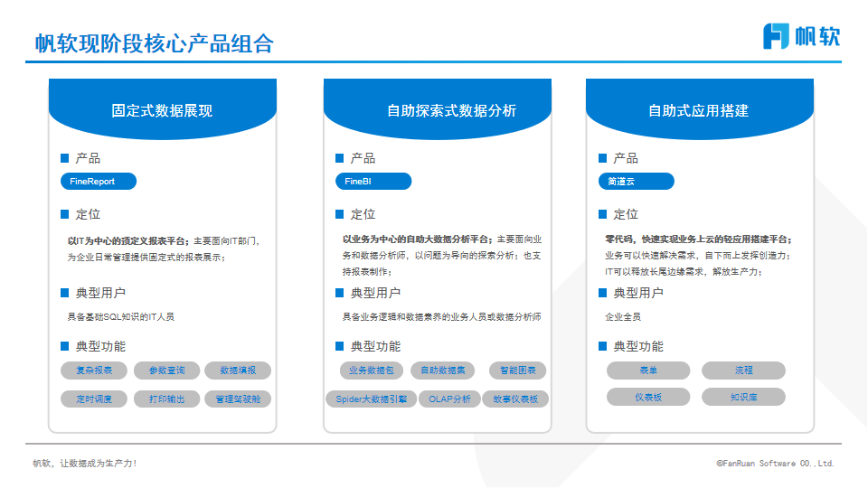The image size is (868, 488).
Task: Click the Spider大数据引擎 feature tag
Action: coord(371,399)
